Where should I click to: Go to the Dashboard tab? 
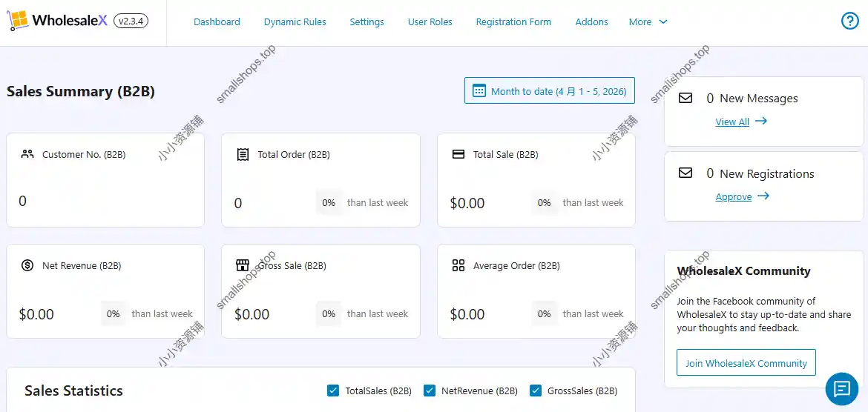[217, 21]
